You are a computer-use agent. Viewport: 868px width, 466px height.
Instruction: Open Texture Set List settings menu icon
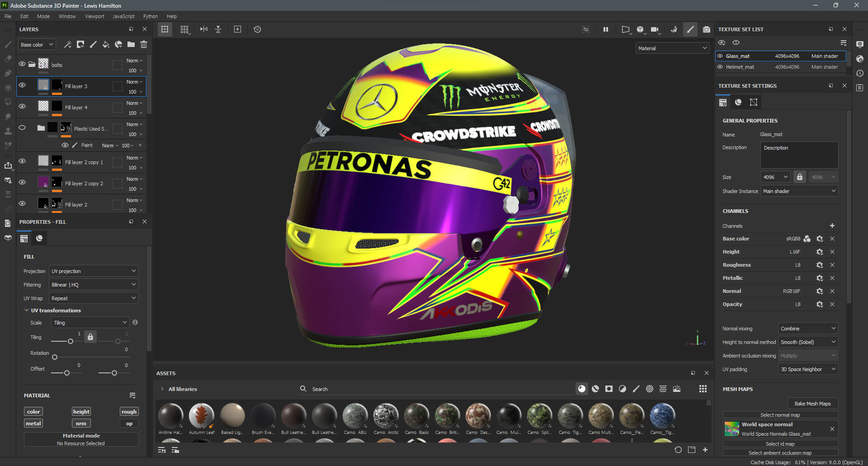[x=844, y=43]
